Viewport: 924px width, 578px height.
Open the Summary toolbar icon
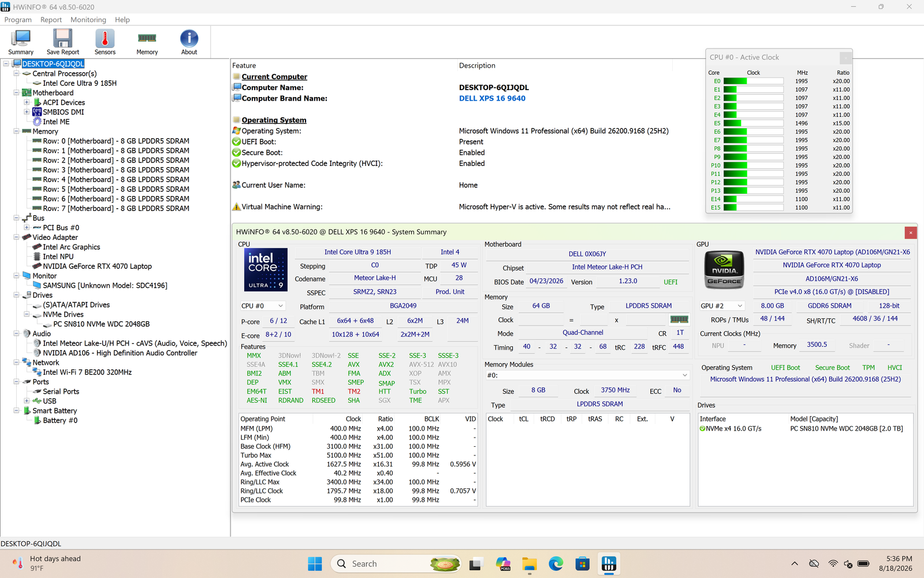tap(21, 42)
